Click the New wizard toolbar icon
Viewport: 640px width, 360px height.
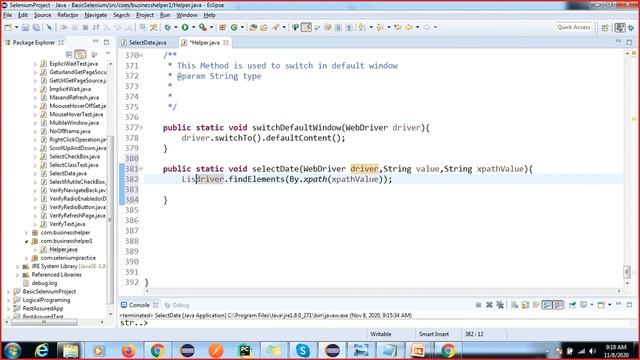tap(8, 27)
